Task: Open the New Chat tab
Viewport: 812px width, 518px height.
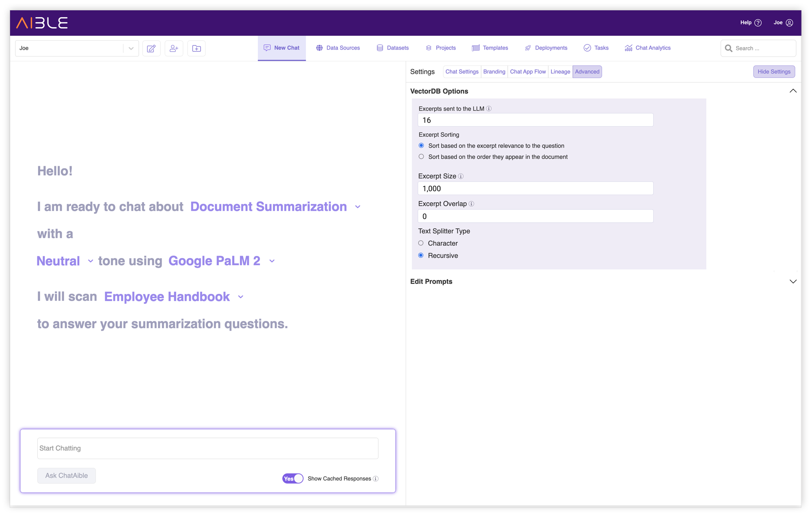Action: point(282,48)
